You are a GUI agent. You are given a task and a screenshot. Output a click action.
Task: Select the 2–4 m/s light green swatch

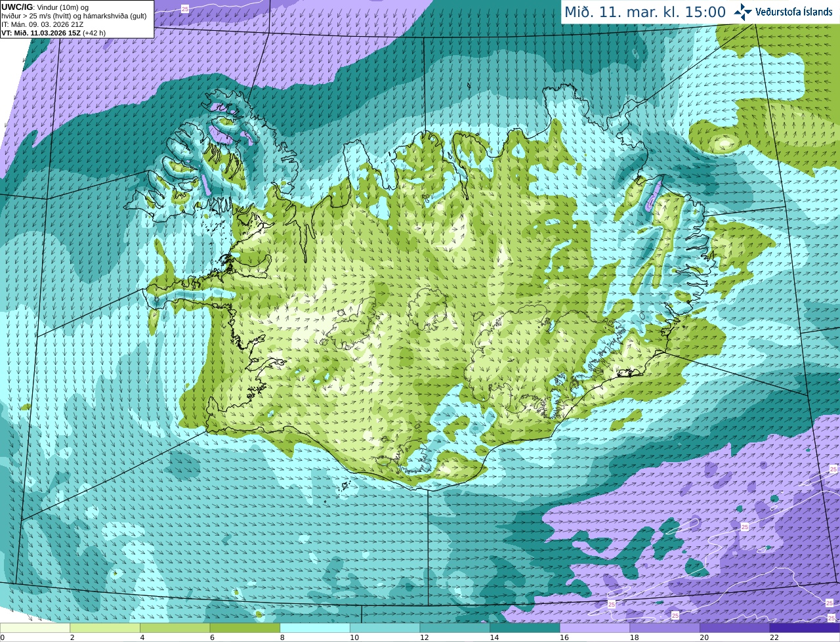coord(105,628)
